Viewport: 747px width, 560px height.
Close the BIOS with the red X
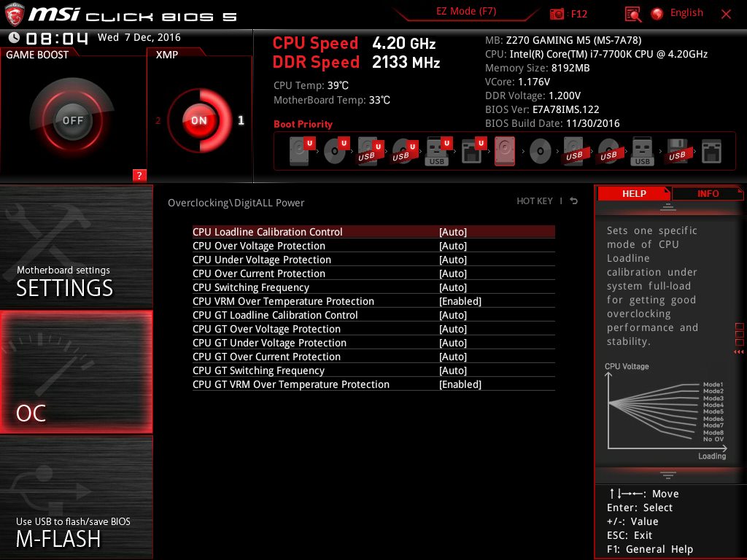click(726, 15)
